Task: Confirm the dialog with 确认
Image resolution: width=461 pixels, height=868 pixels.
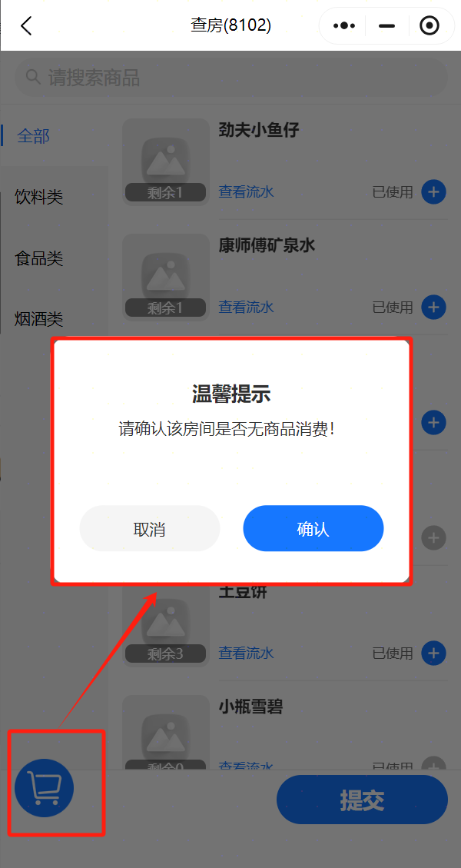Action: [x=313, y=528]
